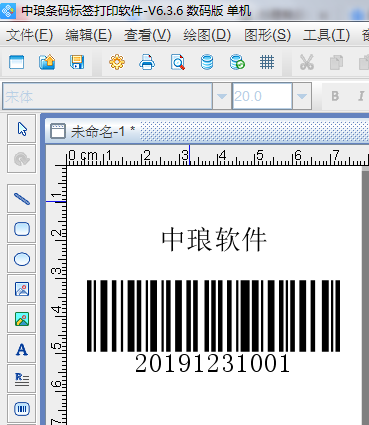The height and width of the screenshot is (425, 369).
Task: Select the barcode object on canvas
Action: click(213, 316)
